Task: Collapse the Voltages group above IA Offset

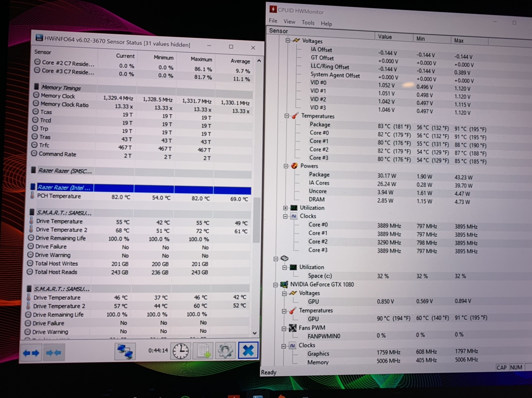Action: 287,40
